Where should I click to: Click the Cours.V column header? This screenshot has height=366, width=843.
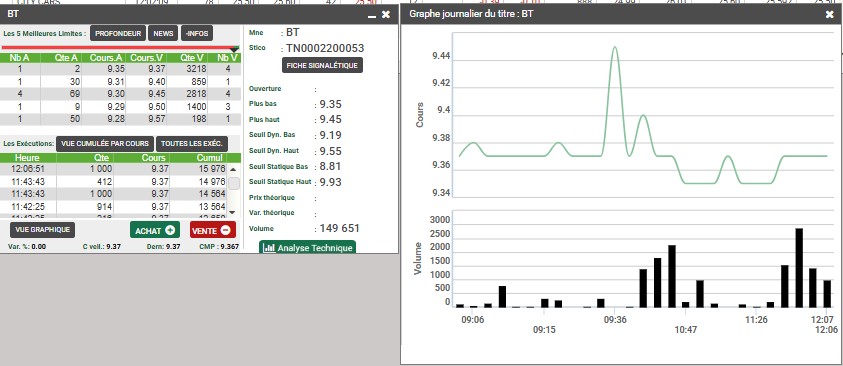[146, 58]
